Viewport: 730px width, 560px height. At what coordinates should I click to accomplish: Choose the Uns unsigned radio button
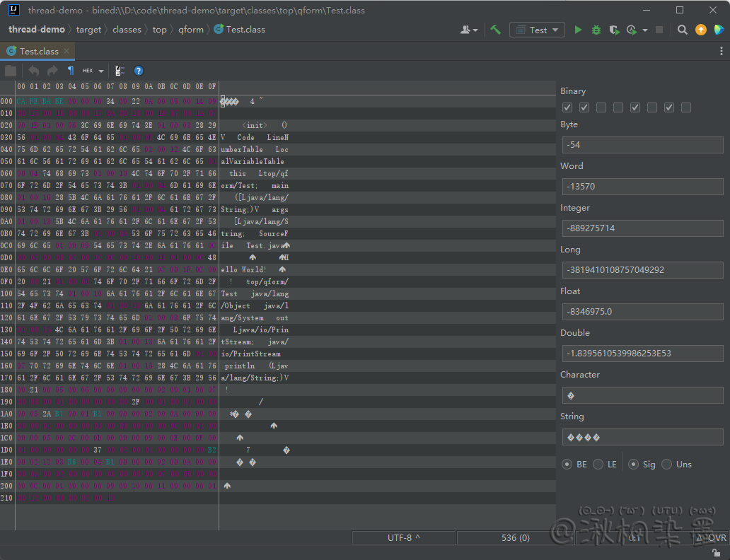(666, 465)
